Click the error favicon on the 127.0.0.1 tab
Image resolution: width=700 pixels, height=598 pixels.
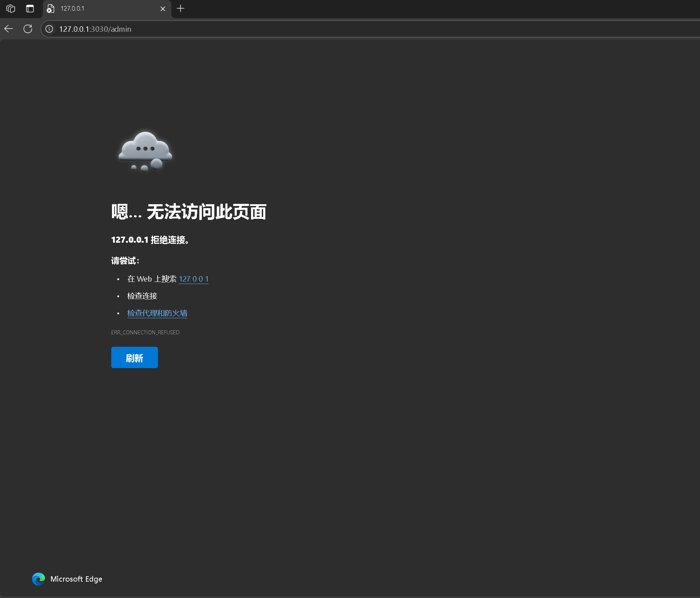pos(50,9)
